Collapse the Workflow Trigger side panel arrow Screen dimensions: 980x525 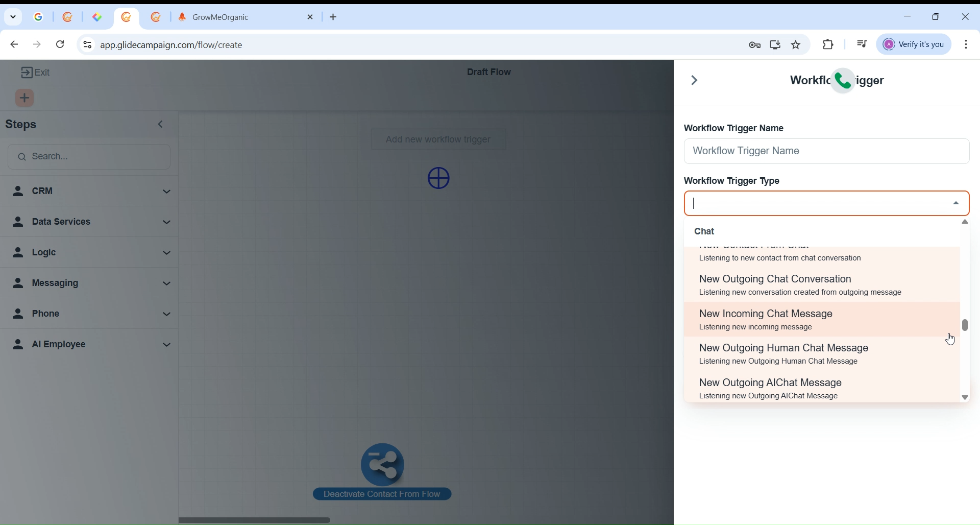tap(695, 81)
